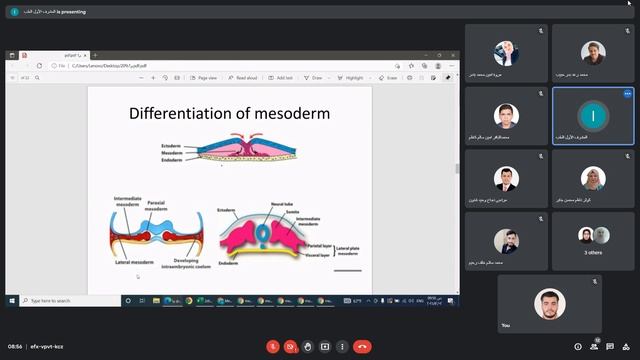Open the meeting details info icon
This screenshot has height=360, width=640.
tap(578, 347)
